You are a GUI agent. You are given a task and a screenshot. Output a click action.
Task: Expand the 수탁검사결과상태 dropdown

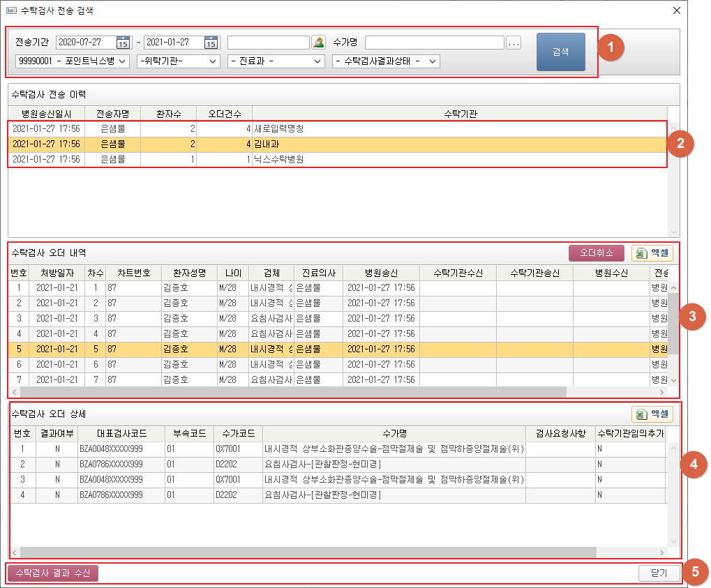(x=386, y=61)
